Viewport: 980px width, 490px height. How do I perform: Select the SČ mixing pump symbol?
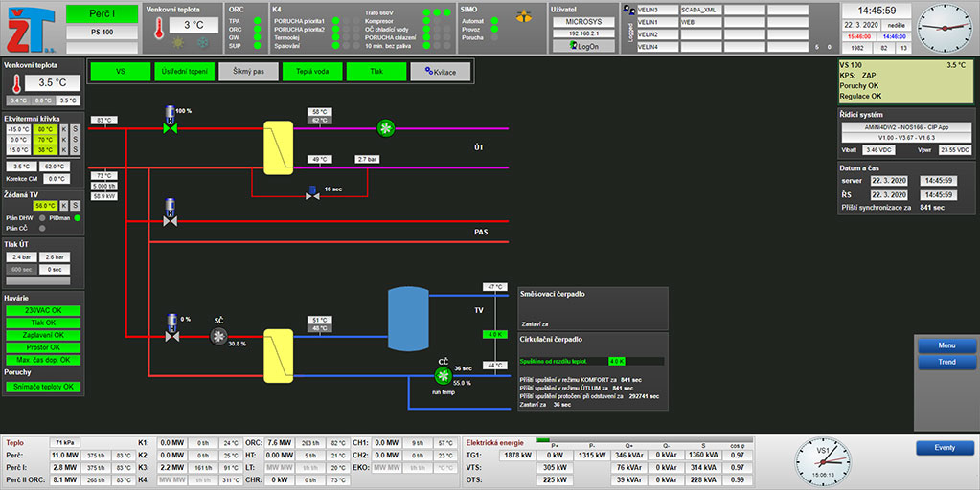218,336
